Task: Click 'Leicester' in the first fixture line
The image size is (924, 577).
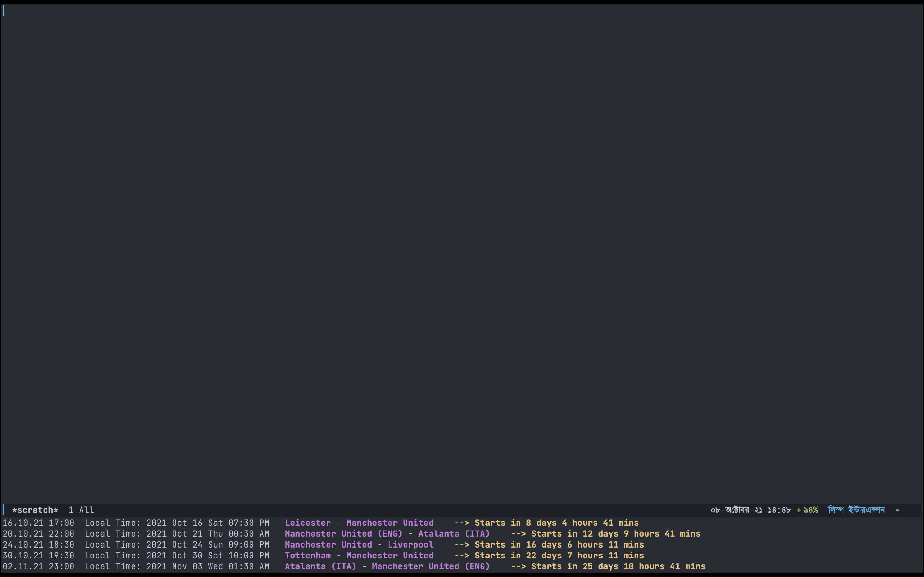Action: 308,523
